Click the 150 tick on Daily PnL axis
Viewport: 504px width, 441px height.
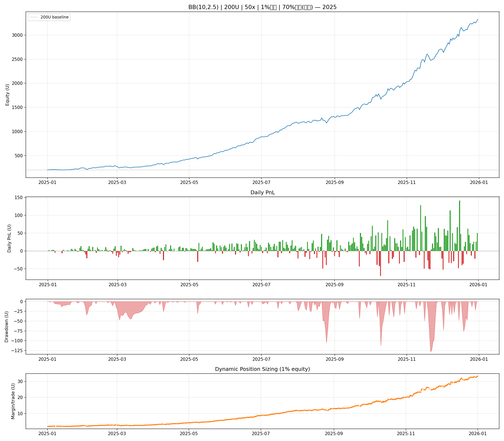point(19,198)
